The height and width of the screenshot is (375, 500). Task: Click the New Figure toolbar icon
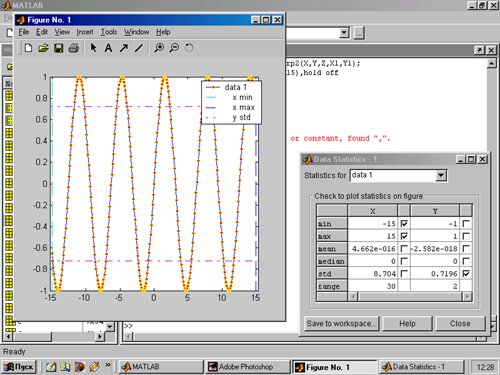point(29,48)
